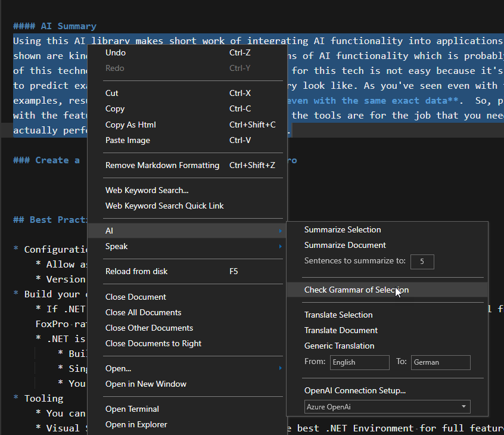The height and width of the screenshot is (435, 504).
Task: Select Remove Markdown Formatting
Action: point(162,165)
